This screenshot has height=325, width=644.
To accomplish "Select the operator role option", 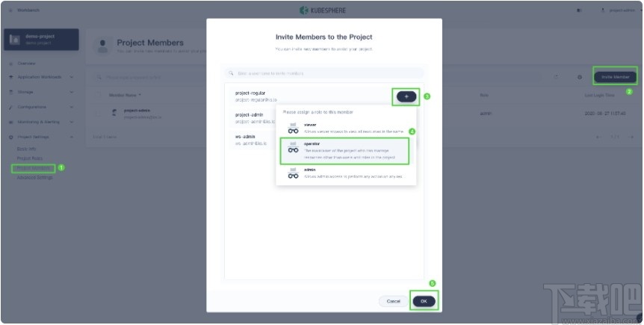I will [344, 150].
